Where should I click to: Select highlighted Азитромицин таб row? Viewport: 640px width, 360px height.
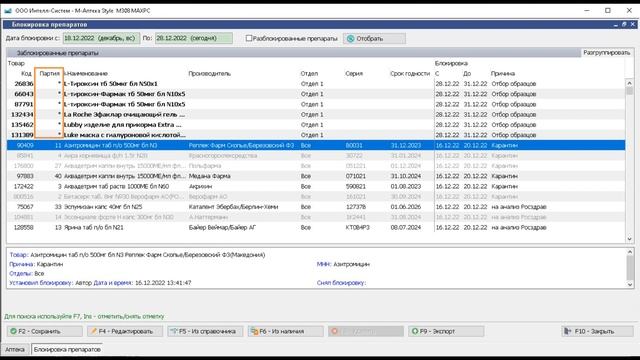316,145
